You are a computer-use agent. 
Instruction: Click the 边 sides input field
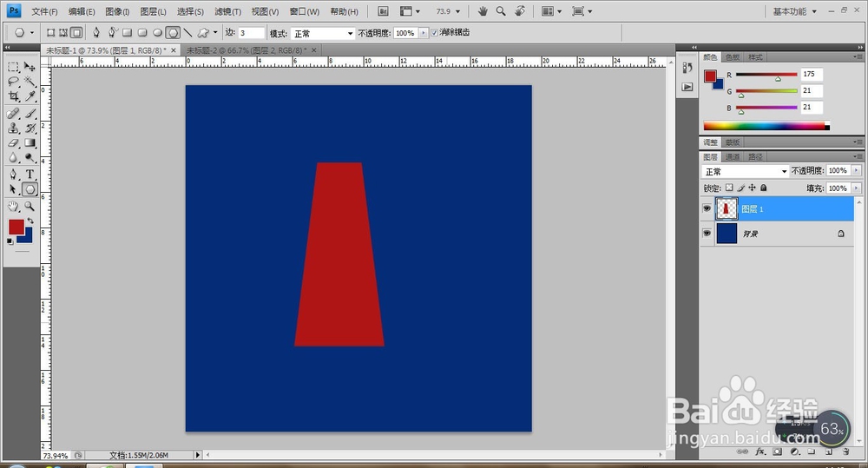pos(251,33)
